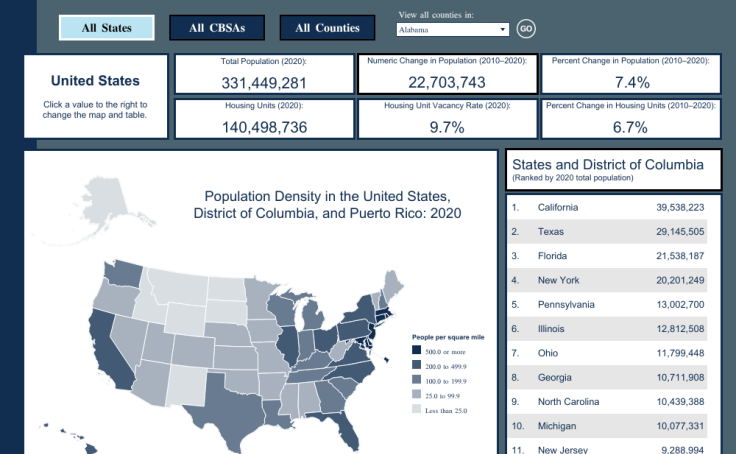Open the Alabama counties dropdown
The width and height of the screenshot is (736, 454).
452,30
